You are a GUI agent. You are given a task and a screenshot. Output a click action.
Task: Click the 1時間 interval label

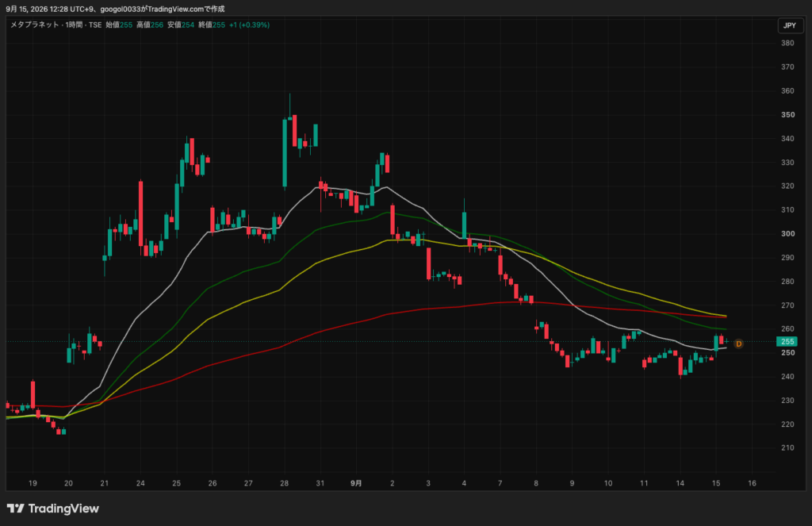(74, 25)
